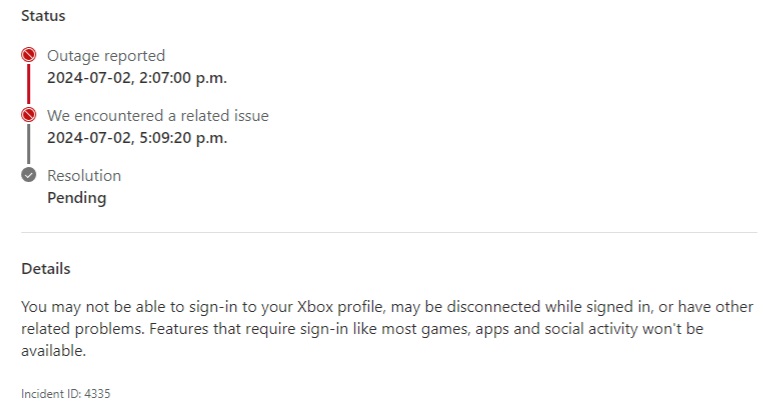Click the Status heading
The height and width of the screenshot is (415, 763).
coord(45,17)
